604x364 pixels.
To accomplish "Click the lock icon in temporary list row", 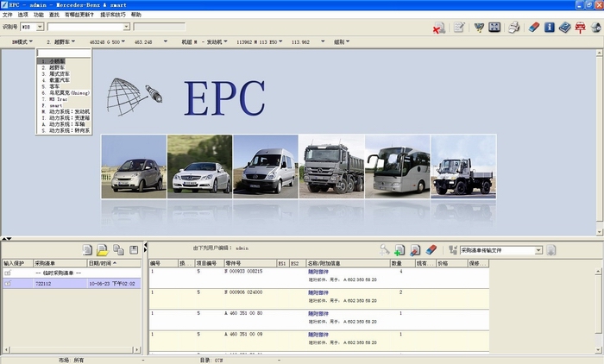I will (8, 273).
